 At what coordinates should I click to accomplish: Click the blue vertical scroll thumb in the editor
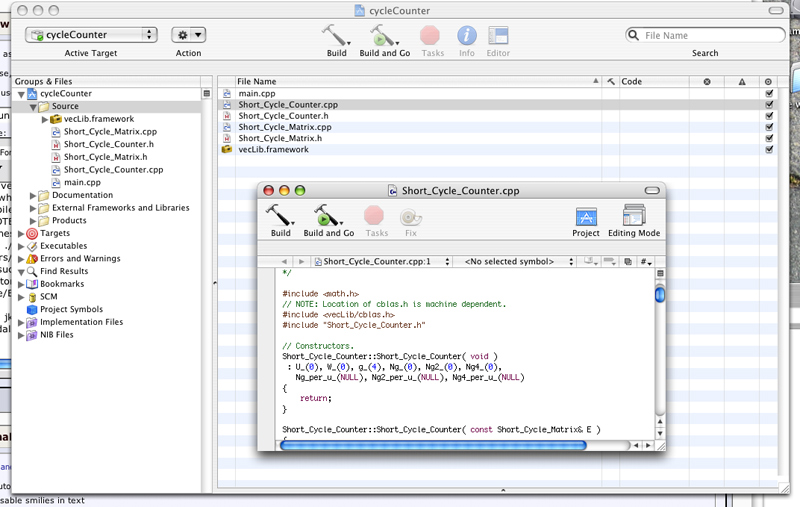660,295
